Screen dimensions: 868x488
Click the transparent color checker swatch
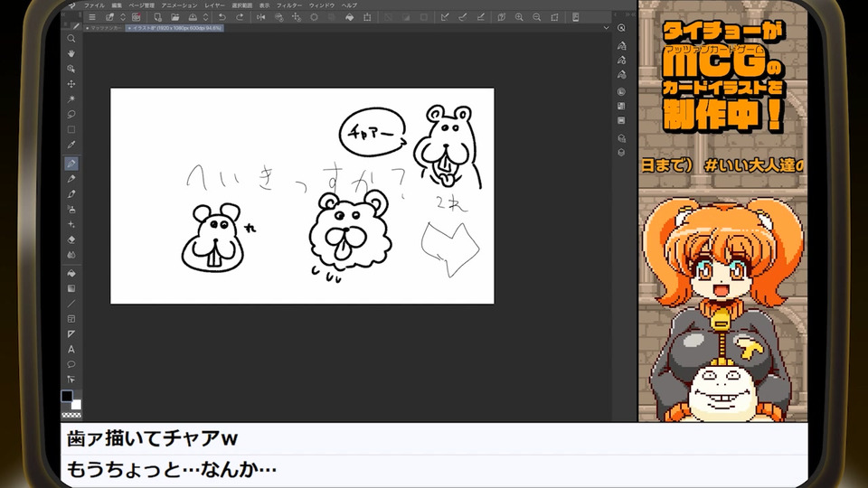71,414
